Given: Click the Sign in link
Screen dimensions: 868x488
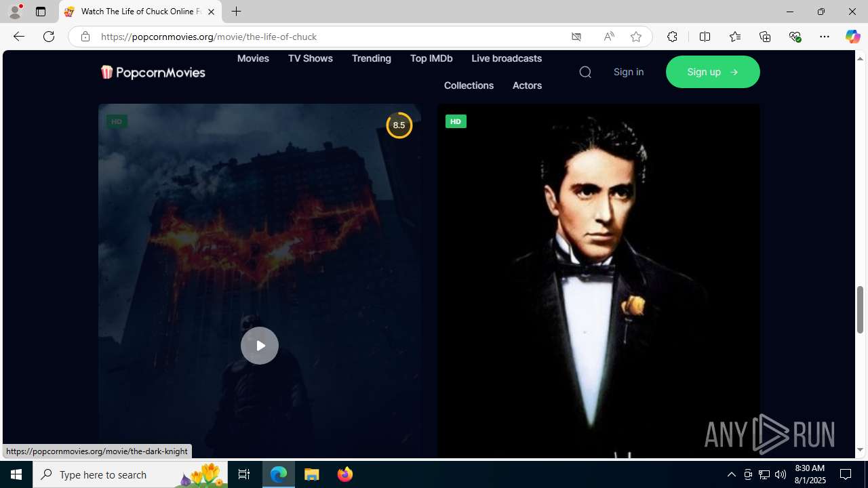Looking at the screenshot, I should point(629,72).
